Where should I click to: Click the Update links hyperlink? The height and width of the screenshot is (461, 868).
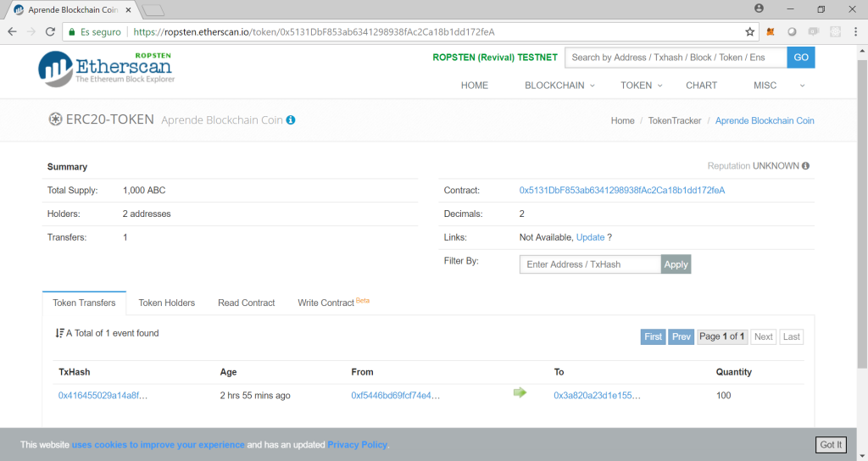(590, 237)
